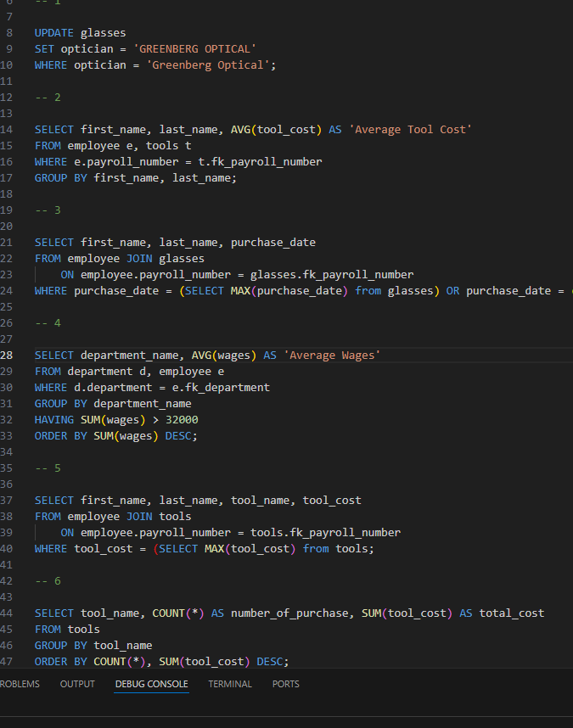Click the comment '-- 2'
The width and height of the screenshot is (573, 728).
pos(48,97)
